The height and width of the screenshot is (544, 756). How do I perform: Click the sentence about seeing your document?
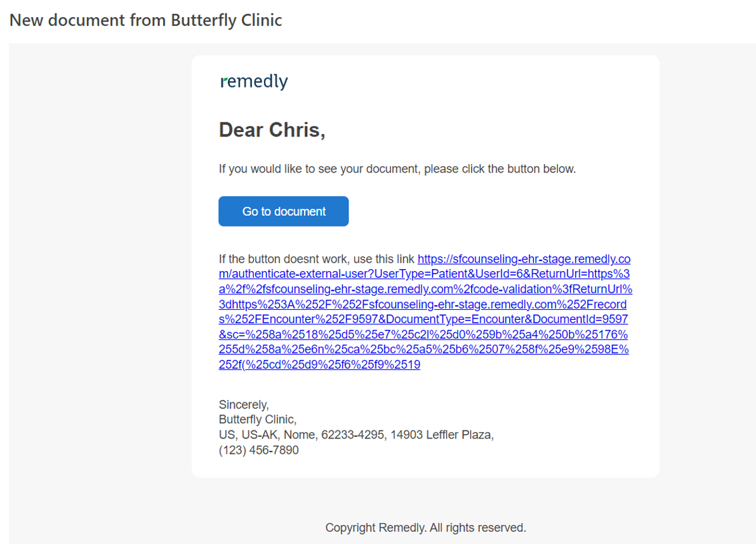(397, 169)
